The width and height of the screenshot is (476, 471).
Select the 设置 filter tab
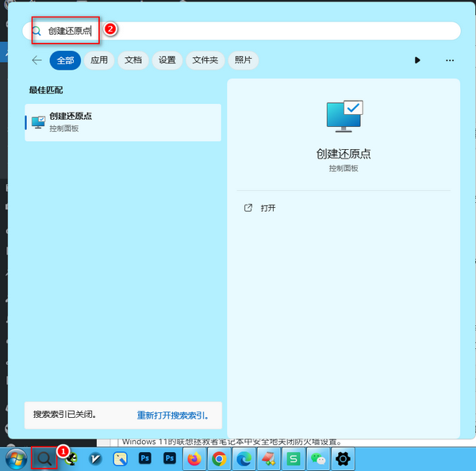(x=167, y=60)
